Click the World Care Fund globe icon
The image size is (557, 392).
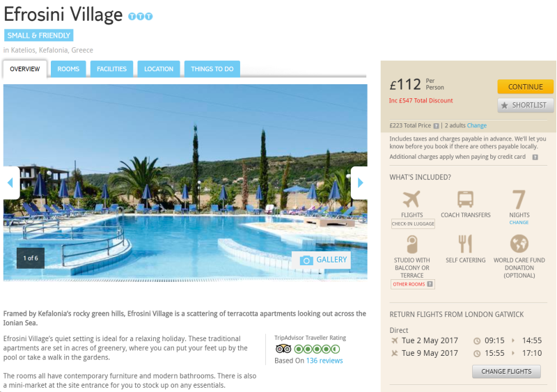click(519, 244)
